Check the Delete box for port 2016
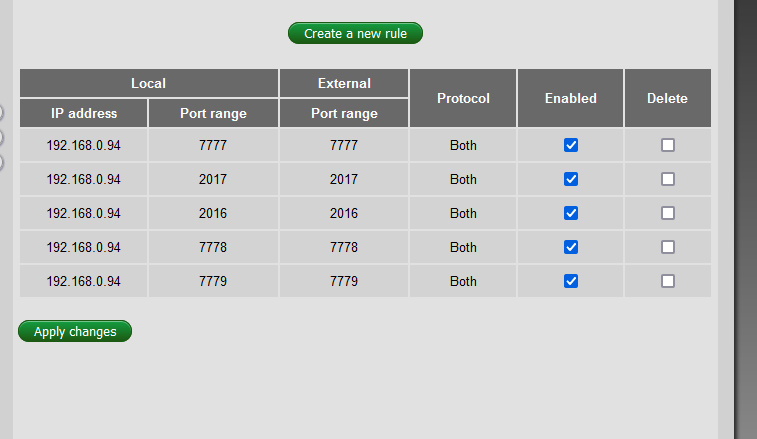The image size is (757, 439). click(668, 213)
